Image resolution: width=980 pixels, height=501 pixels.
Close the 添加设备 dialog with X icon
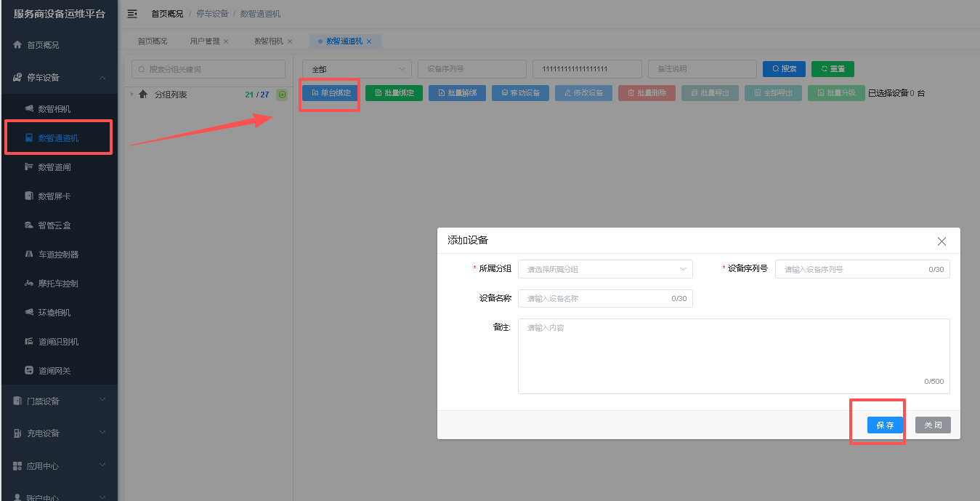(941, 241)
